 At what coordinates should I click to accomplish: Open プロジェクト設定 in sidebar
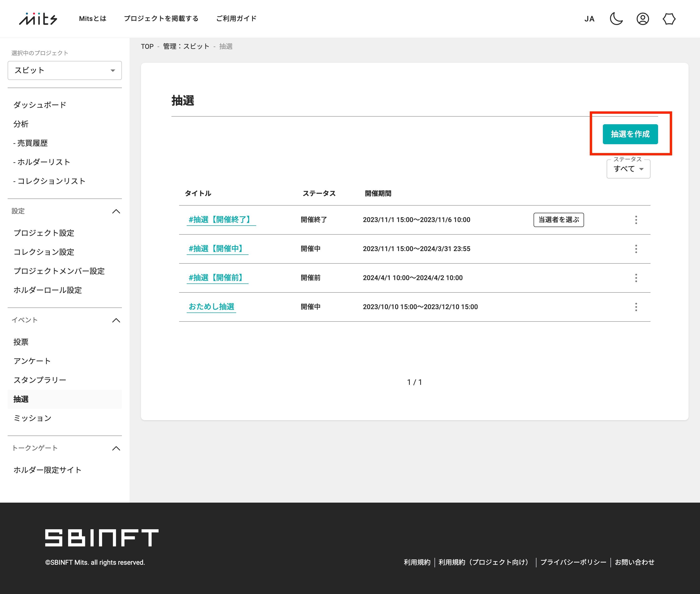tap(44, 233)
